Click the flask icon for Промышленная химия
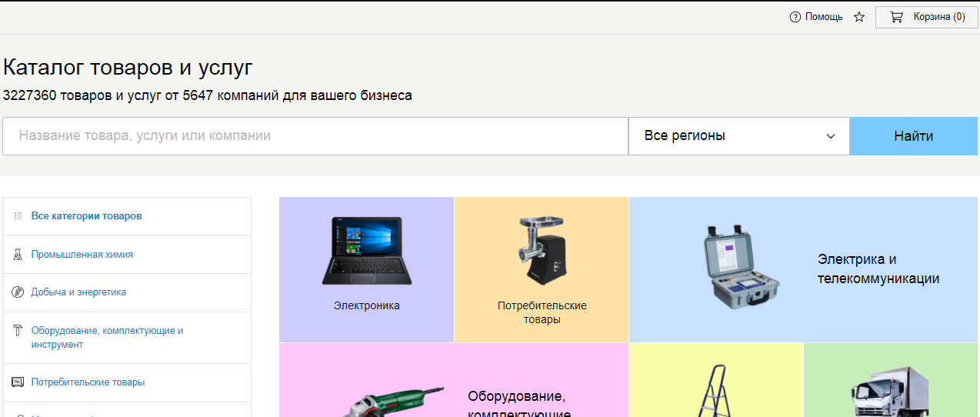The image size is (980, 417). pos(18,255)
